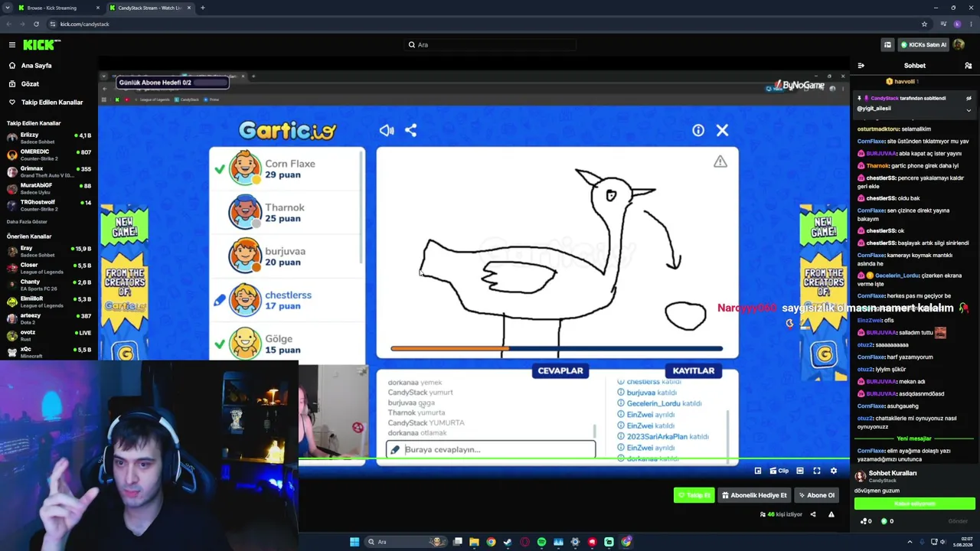Viewport: 980px width, 551px height.
Task: Open video player settings gear
Action: point(834,471)
